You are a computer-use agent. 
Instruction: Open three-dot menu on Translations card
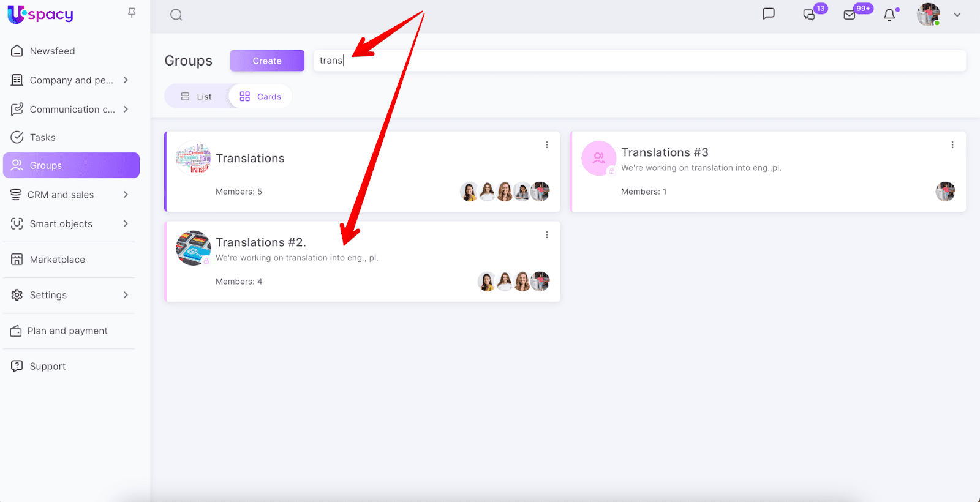547,145
